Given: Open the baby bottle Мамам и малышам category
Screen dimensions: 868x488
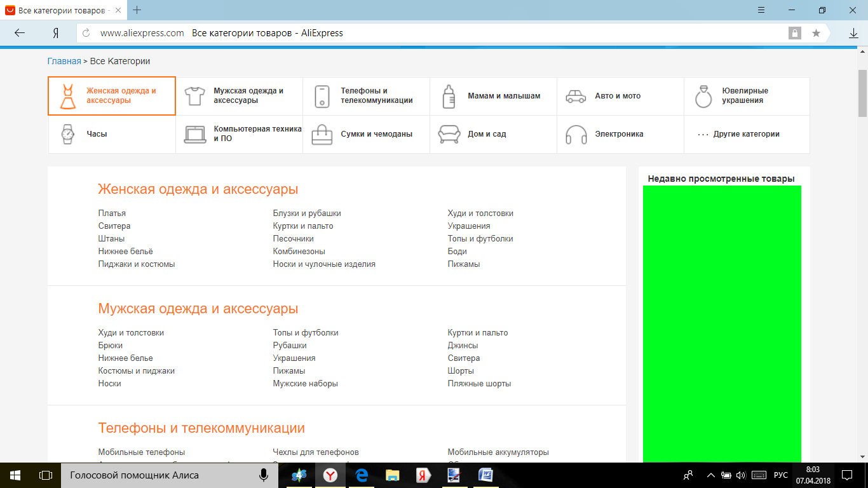Looking at the screenshot, I should coord(449,96).
